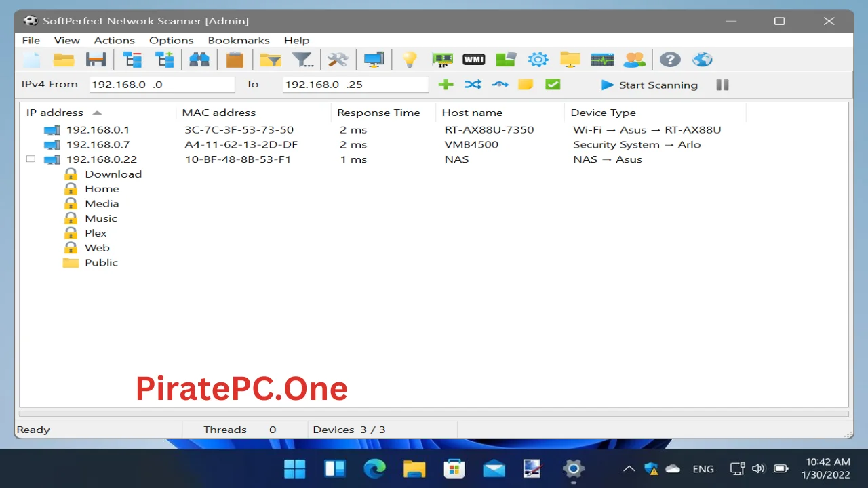The width and height of the screenshot is (868, 488).
Task: Show hidden system tray icons chevron
Action: [629, 468]
